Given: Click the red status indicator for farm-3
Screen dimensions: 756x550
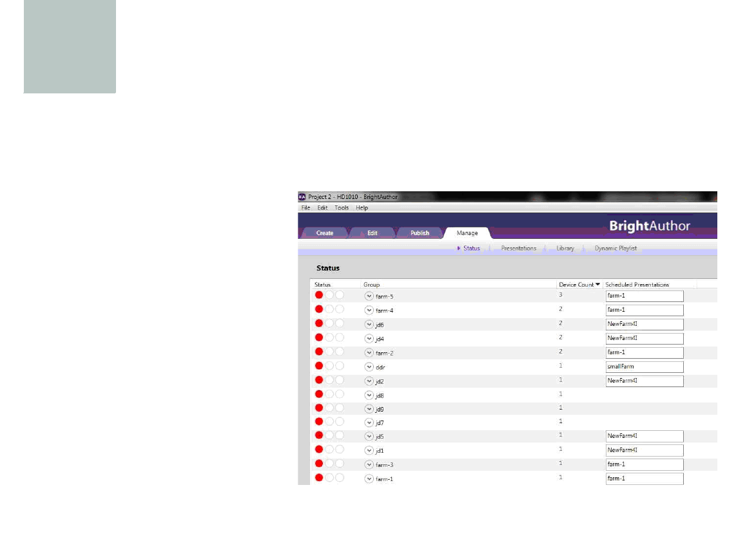Looking at the screenshot, I should [x=319, y=463].
